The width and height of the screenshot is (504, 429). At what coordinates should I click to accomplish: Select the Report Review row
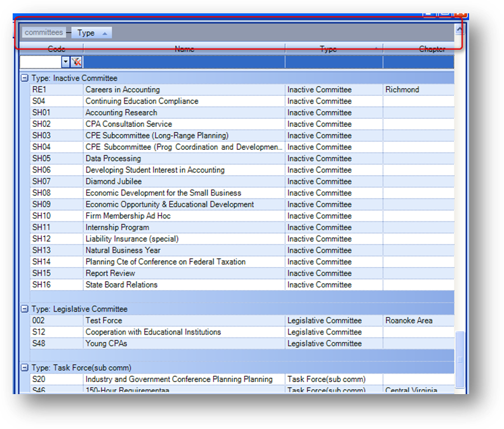point(242,273)
